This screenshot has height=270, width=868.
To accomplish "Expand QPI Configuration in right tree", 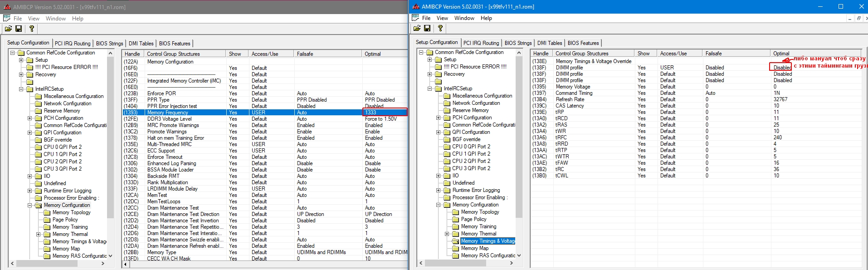I will (439, 132).
